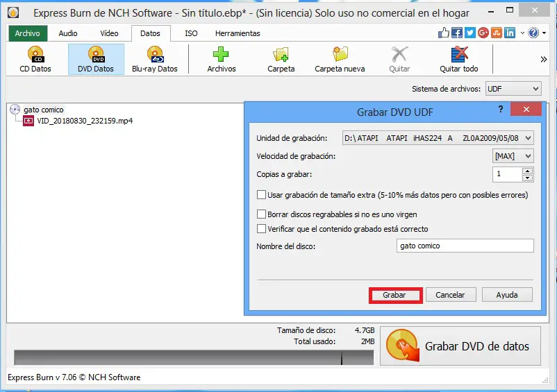
Task: Click the '4.7GB' disc size value
Action: coord(365,330)
